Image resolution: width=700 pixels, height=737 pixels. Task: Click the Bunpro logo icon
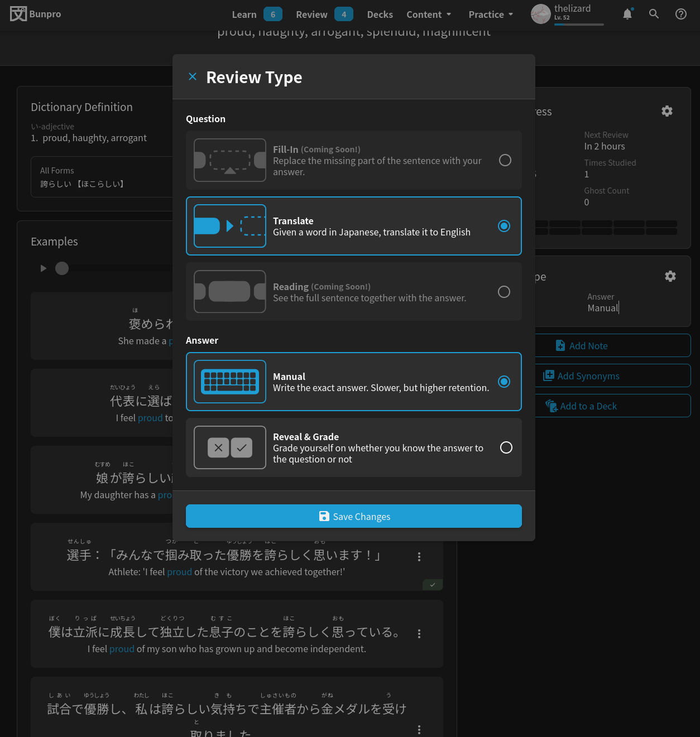coord(18,14)
